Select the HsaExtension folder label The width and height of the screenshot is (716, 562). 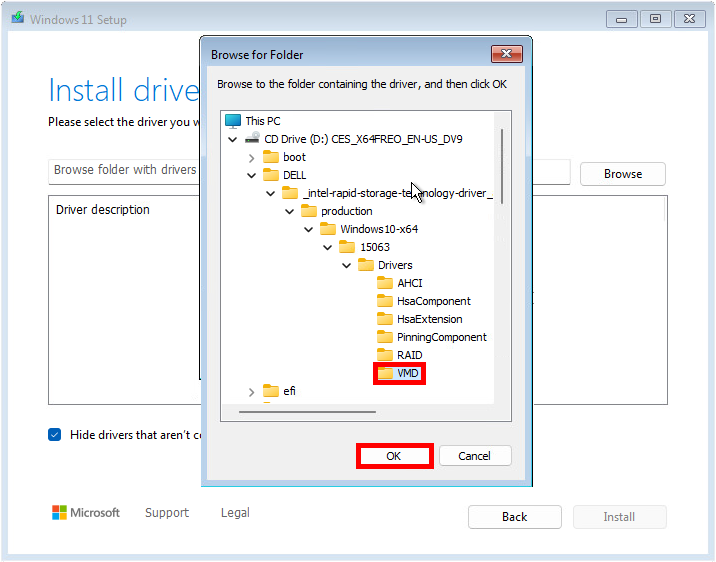coord(430,319)
